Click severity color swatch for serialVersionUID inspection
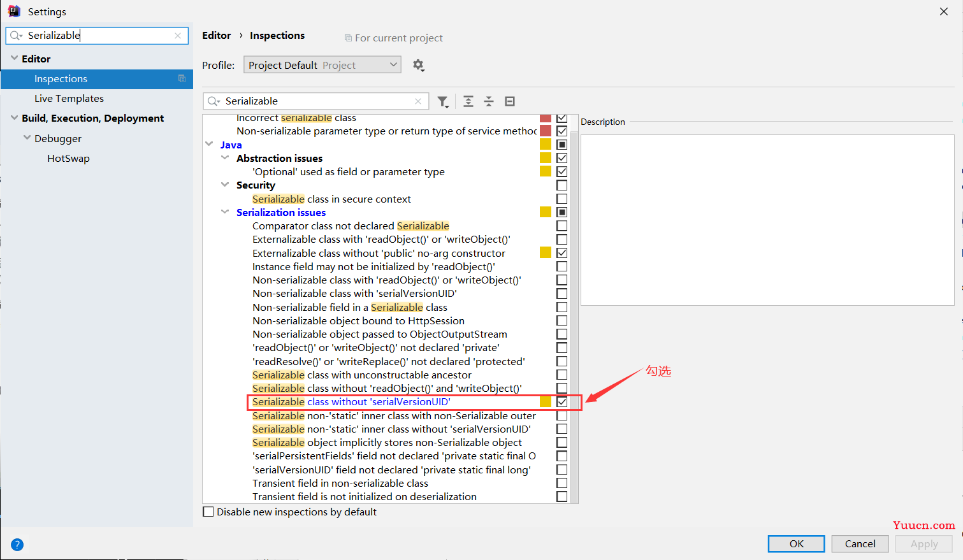 coord(546,402)
